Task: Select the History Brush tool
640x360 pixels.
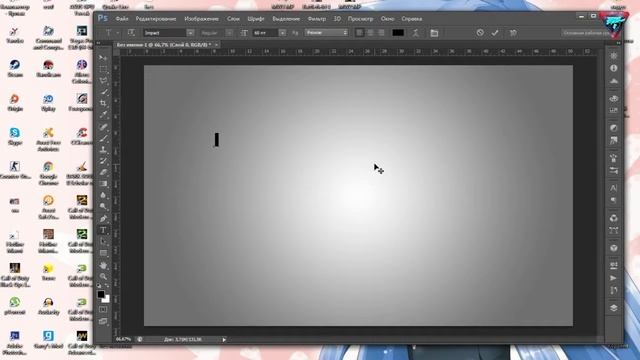Action: point(103,161)
